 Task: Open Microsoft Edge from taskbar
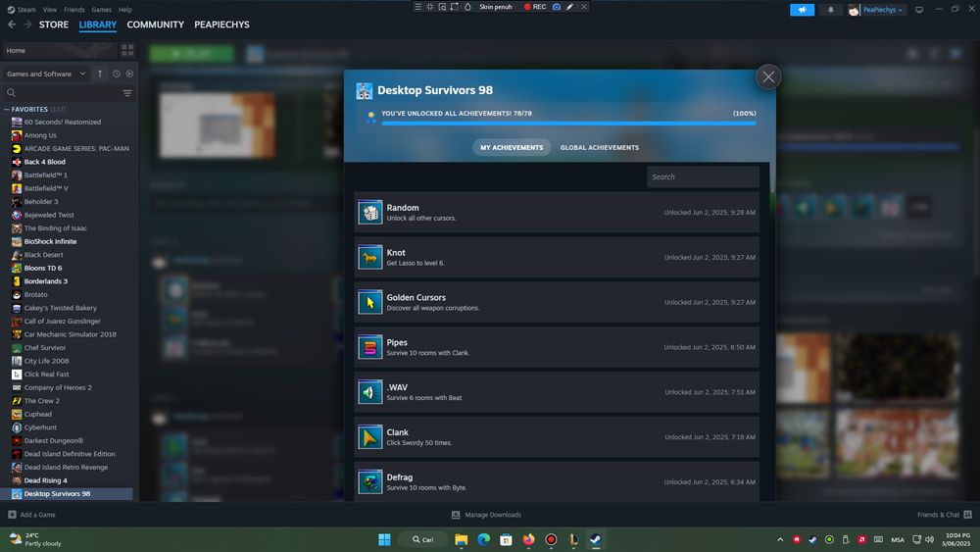[x=484, y=539]
